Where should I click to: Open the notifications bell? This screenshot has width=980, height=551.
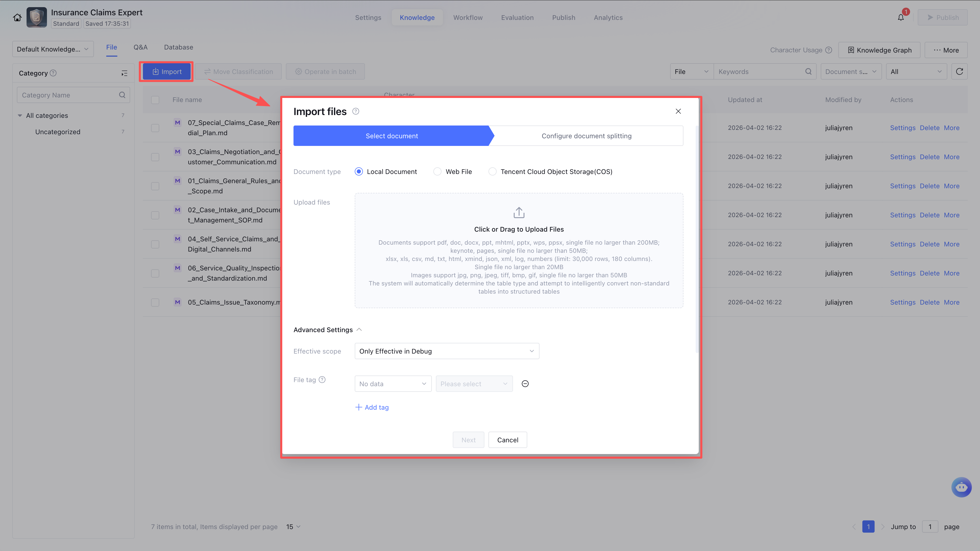pos(900,18)
